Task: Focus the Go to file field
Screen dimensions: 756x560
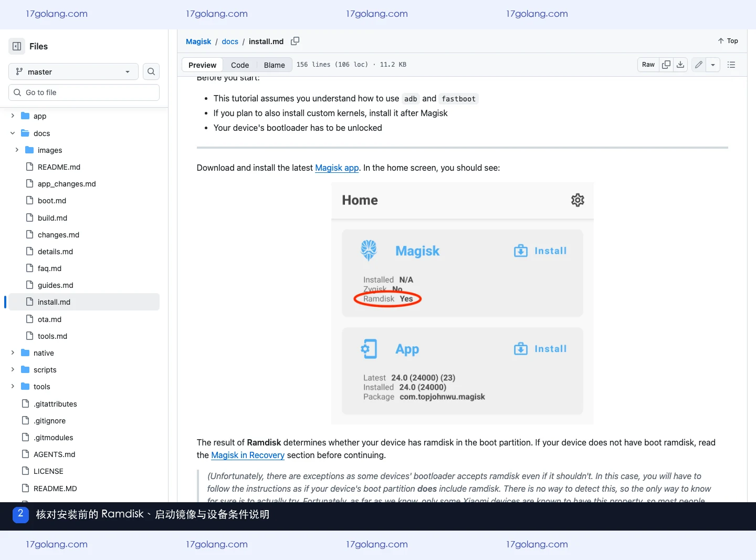Action: [84, 92]
